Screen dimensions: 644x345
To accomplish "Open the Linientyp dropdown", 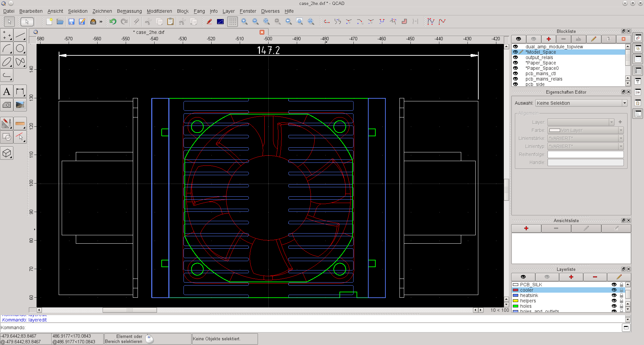I will tap(586, 146).
